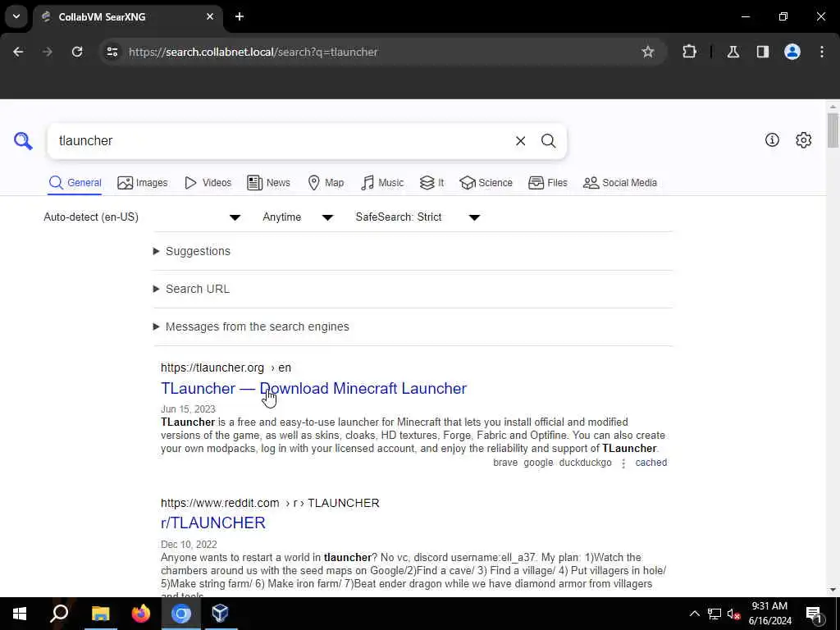Viewport: 840px width, 630px height.
Task: Open the notification center icon
Action: click(x=814, y=614)
